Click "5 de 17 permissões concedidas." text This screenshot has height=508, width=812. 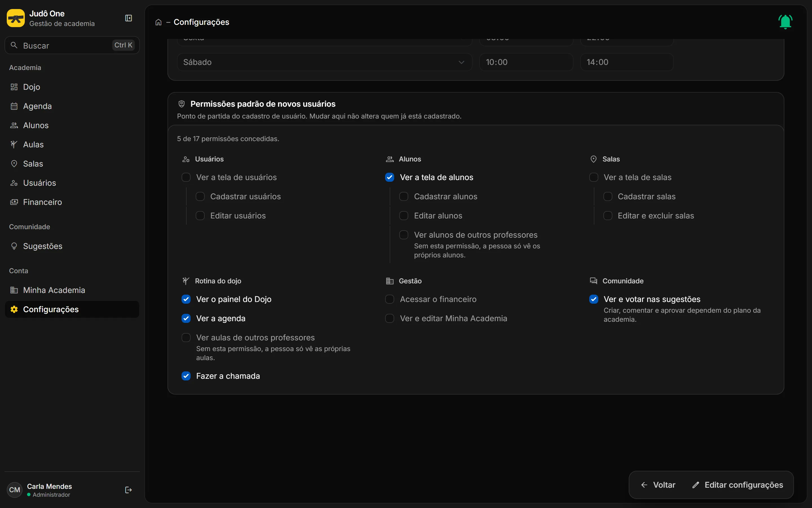point(228,139)
